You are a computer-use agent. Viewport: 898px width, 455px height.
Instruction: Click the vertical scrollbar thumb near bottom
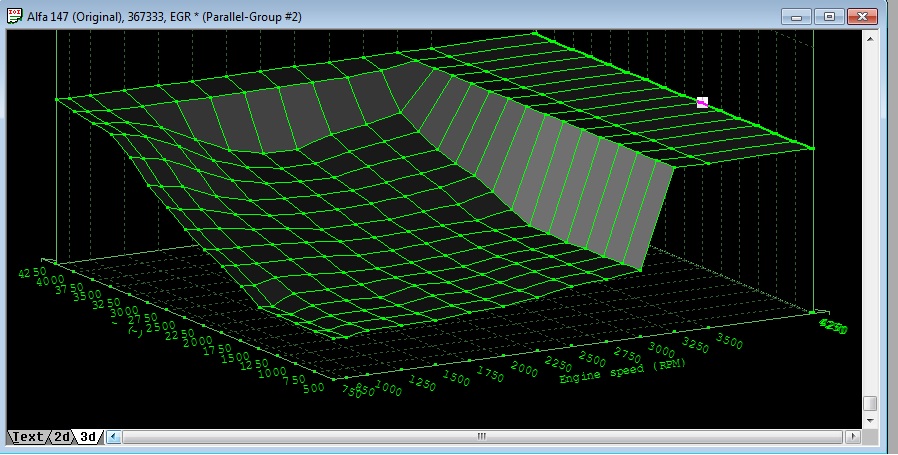click(870, 403)
